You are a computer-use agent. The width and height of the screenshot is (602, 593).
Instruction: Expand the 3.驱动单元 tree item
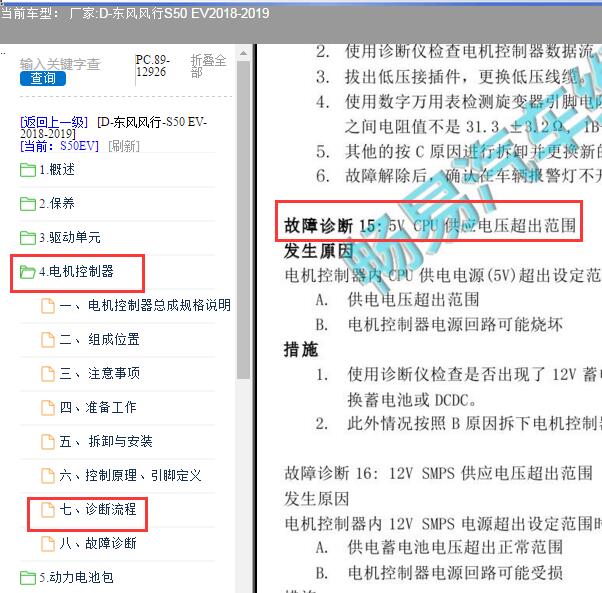(70, 238)
